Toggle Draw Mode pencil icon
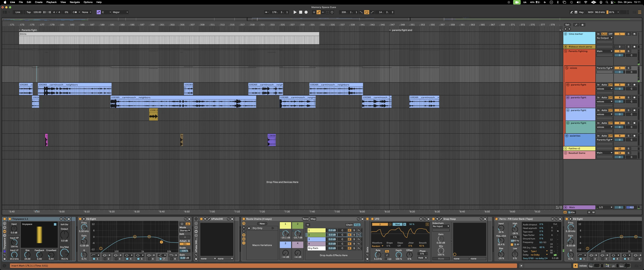This screenshot has width=644, height=270. pyautogui.click(x=572, y=12)
